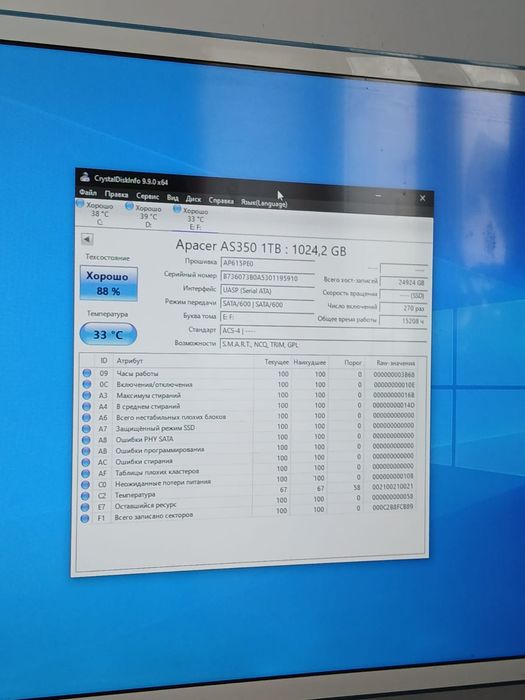525x700 pixels.
Task: Click the previous disk arrow button
Action: coord(87,240)
